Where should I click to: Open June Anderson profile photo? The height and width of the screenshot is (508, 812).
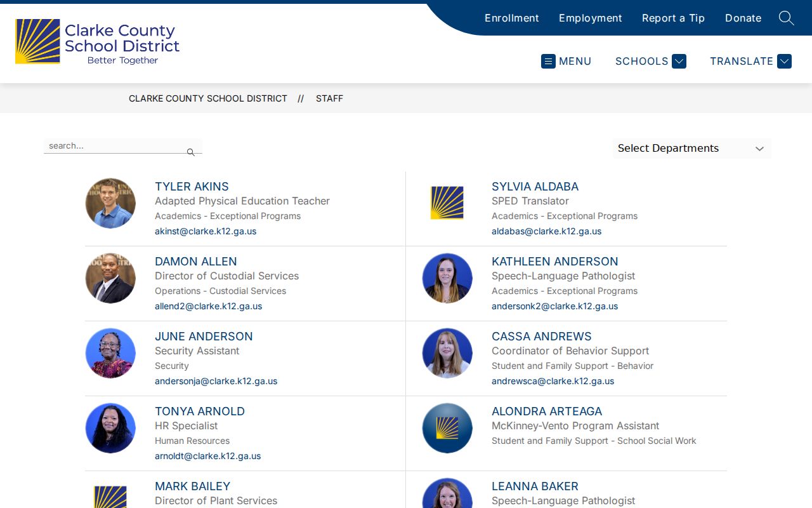point(110,353)
